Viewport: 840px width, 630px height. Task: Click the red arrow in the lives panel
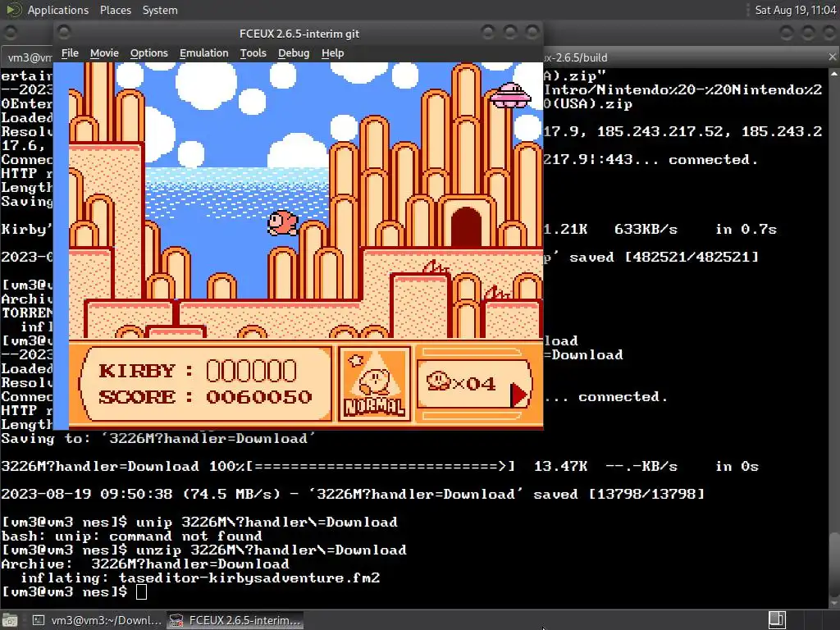519,395
